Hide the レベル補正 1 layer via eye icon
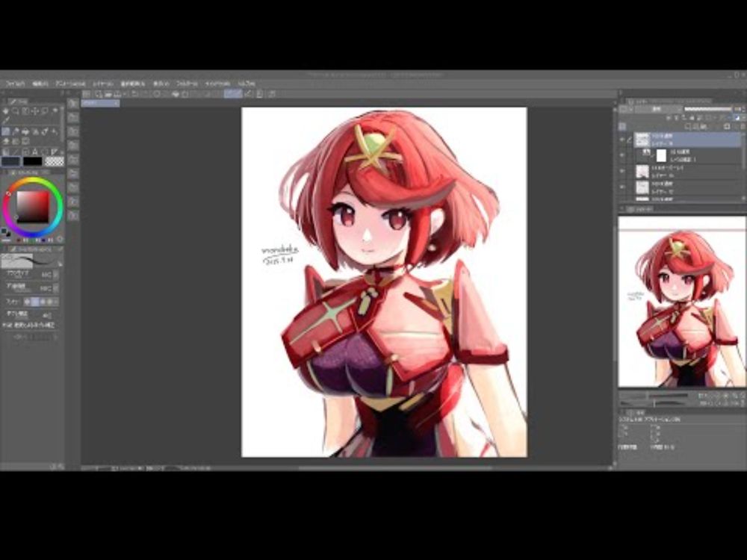747x560 pixels. (x=622, y=155)
